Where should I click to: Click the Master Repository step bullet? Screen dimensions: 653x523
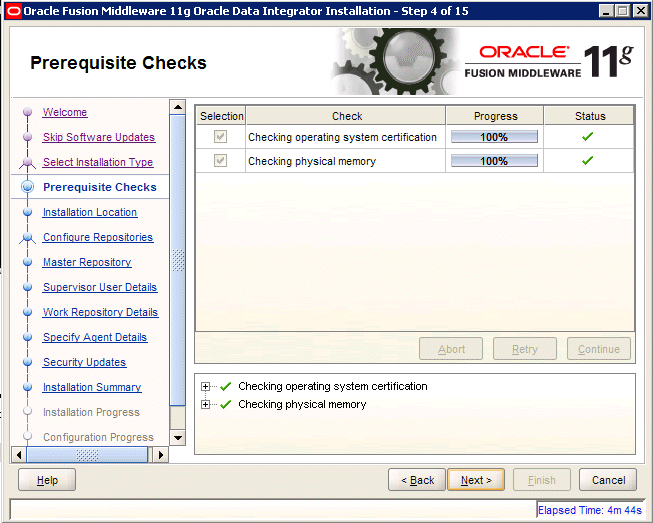[27, 262]
